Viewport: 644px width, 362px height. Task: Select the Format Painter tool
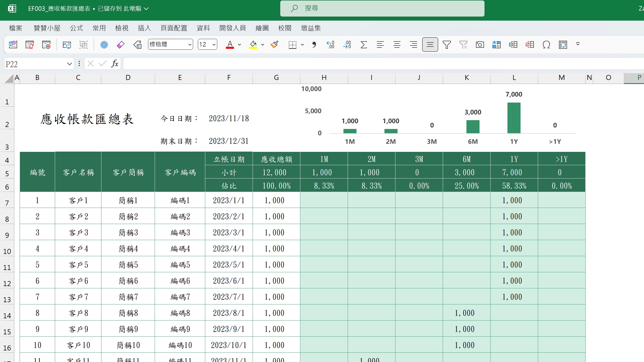point(274,44)
